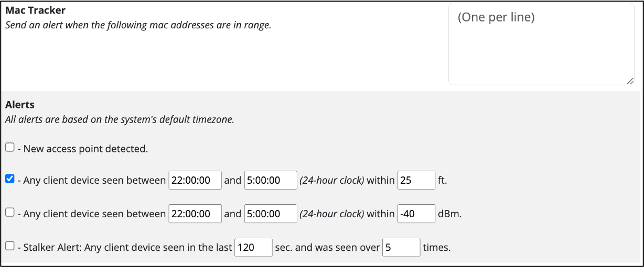644x267 pixels.
Task: Click the 22:00:00 start time in dBm alert row
Action: click(195, 214)
